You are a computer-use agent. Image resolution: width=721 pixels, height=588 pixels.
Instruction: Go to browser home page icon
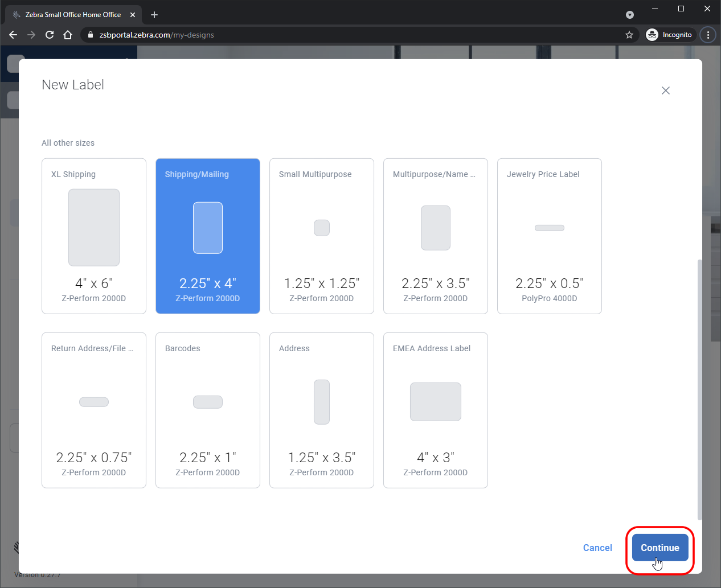point(68,35)
